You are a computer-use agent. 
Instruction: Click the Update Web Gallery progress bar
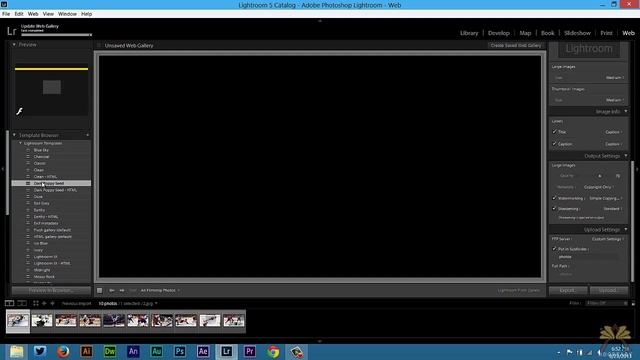tap(56, 35)
